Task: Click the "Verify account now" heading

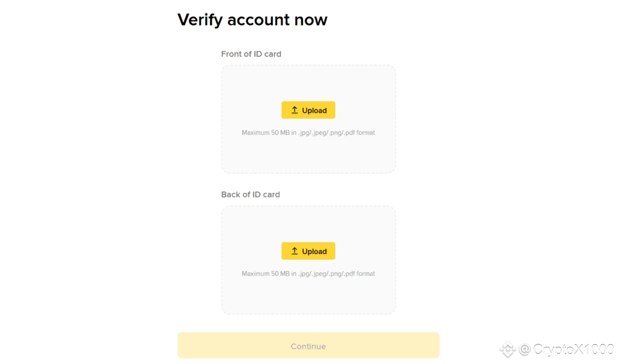Action: 252,20
